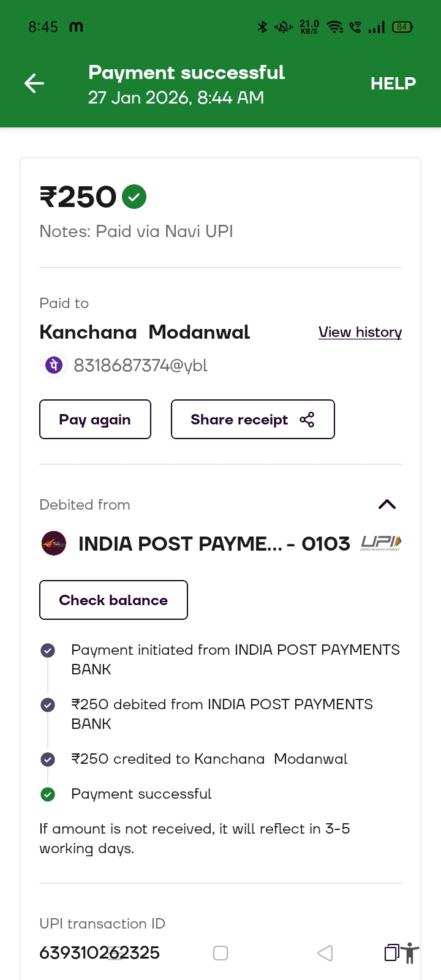Screen dimensions: 441x980
Task: Copy the UPI transaction ID
Action: pyautogui.click(x=391, y=952)
